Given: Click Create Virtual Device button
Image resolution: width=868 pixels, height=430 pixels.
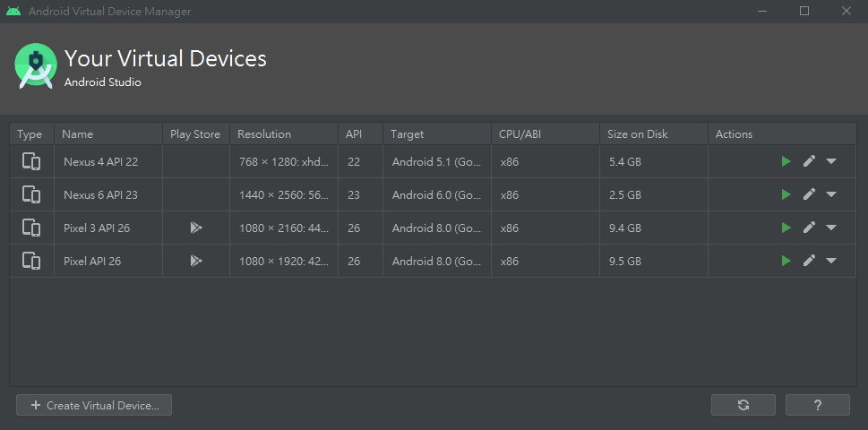Looking at the screenshot, I should [94, 405].
